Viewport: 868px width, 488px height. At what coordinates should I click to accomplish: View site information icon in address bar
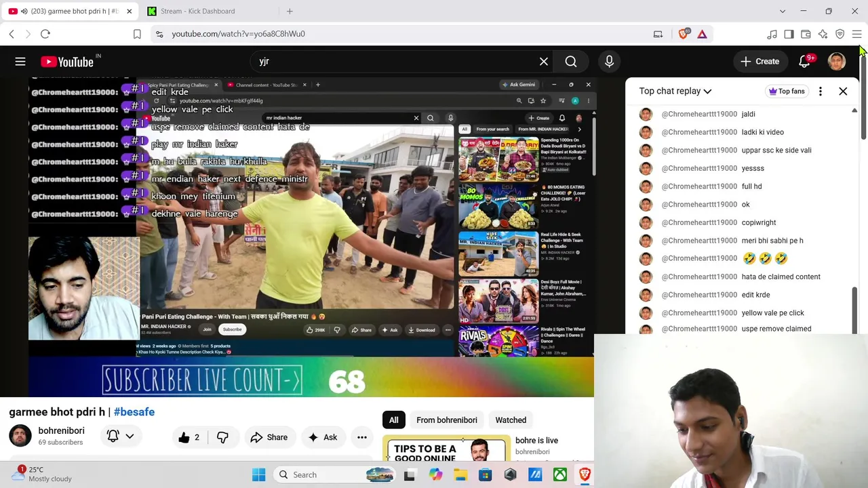point(159,34)
